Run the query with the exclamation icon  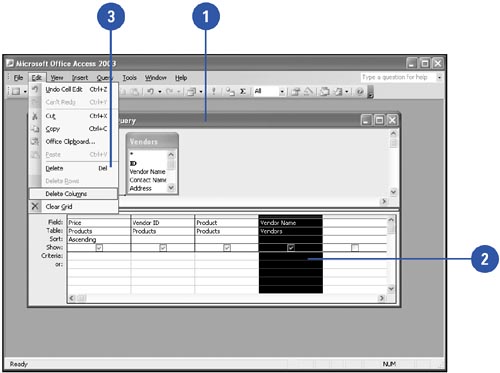pyautogui.click(x=214, y=91)
